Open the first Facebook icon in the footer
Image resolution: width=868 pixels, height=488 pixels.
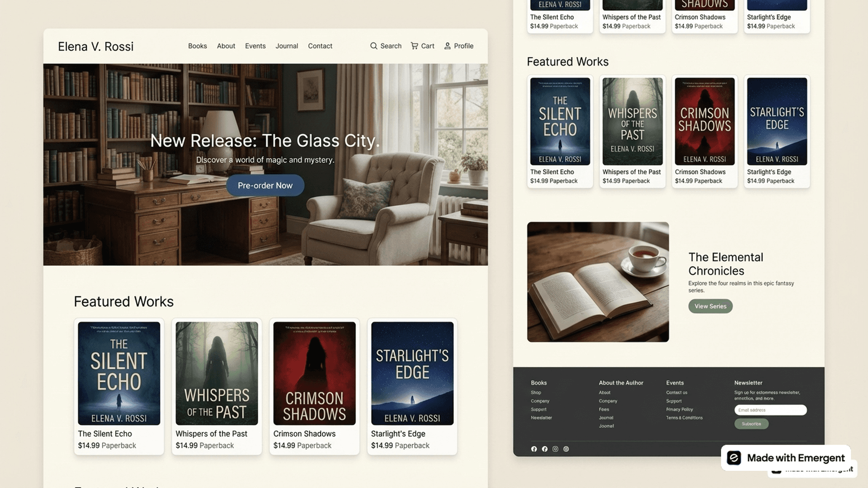[x=534, y=449]
